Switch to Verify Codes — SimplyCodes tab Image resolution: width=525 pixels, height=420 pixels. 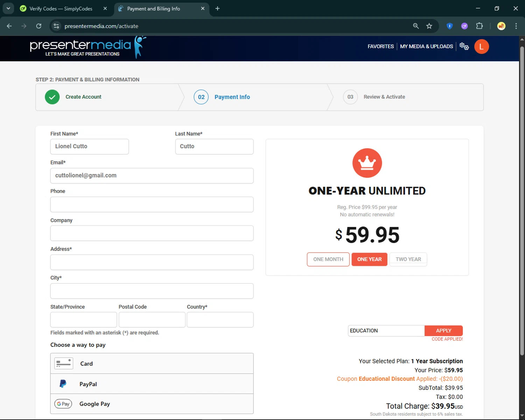point(61,8)
